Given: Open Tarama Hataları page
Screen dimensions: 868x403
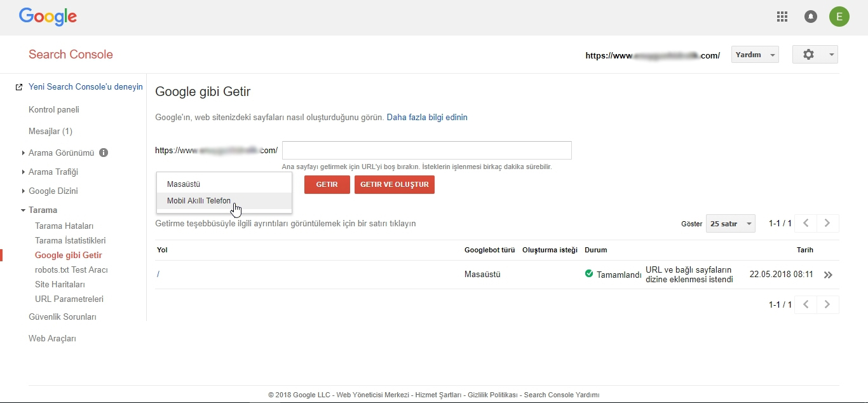Looking at the screenshot, I should (64, 226).
